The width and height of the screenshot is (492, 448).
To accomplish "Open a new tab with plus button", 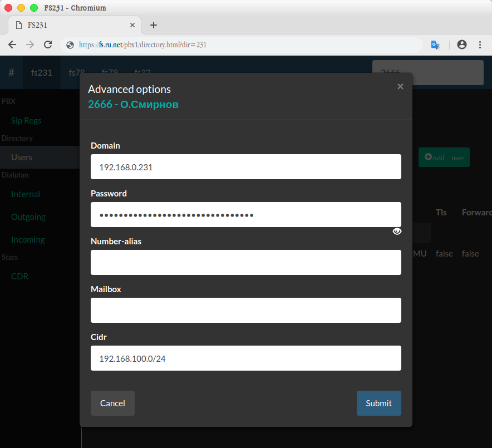I will (x=154, y=25).
